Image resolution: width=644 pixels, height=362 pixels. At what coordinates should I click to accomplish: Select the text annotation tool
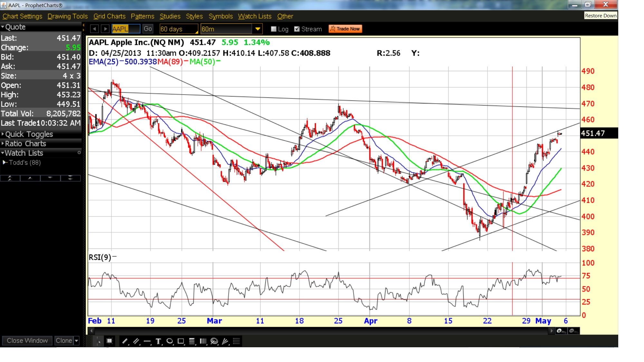coord(158,341)
